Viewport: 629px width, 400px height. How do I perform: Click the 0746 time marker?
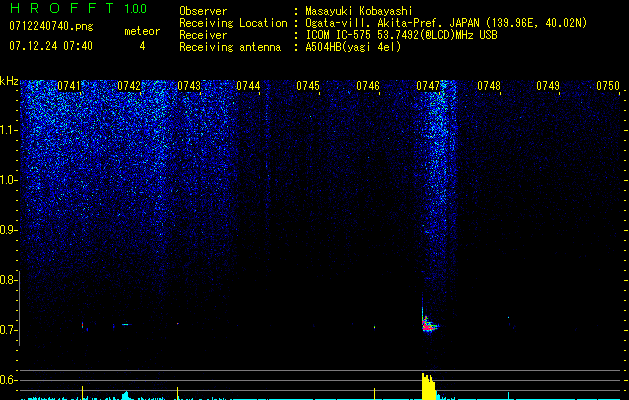point(368,86)
